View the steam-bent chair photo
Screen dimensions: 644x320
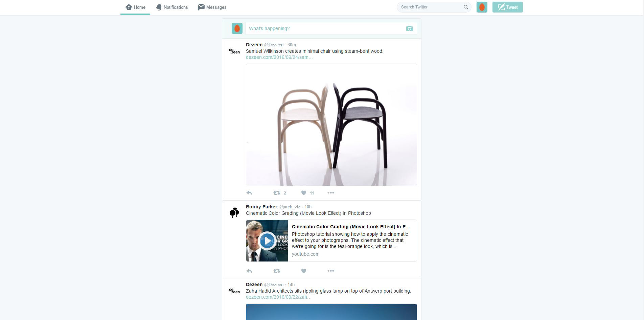[331, 125]
